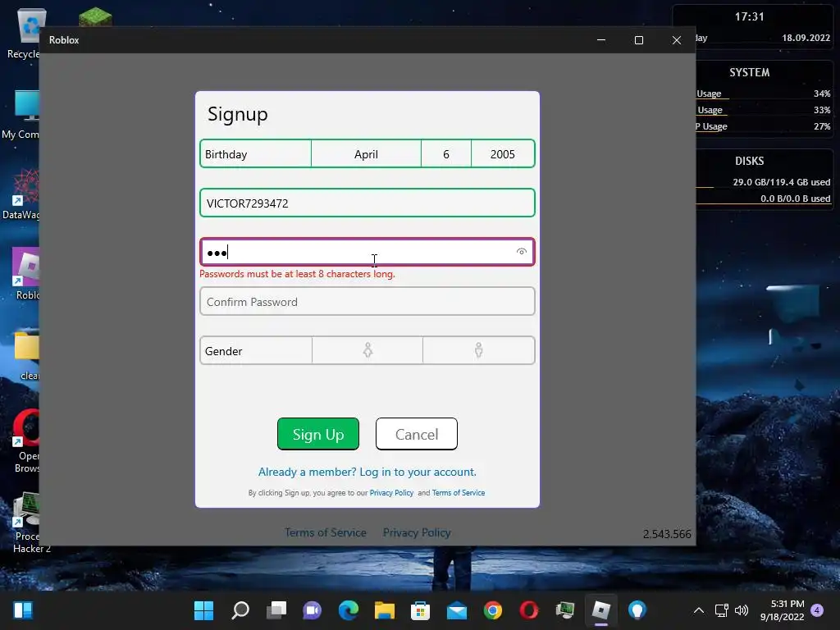The image size is (840, 630).
Task: Click the DISKS widget heading
Action: pyautogui.click(x=750, y=161)
